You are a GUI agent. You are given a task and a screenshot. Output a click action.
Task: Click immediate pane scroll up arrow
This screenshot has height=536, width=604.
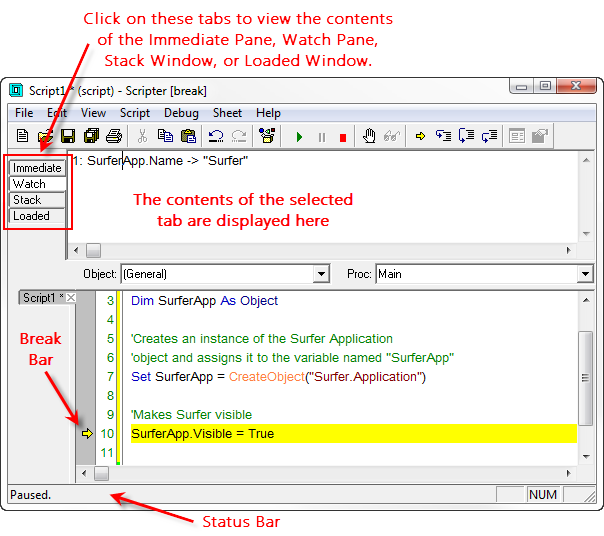[x=586, y=160]
